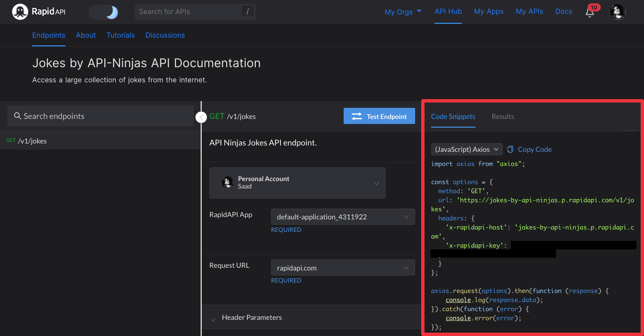Click the Search endpoints input
Screen dimensions: 644x336
click(x=100, y=116)
